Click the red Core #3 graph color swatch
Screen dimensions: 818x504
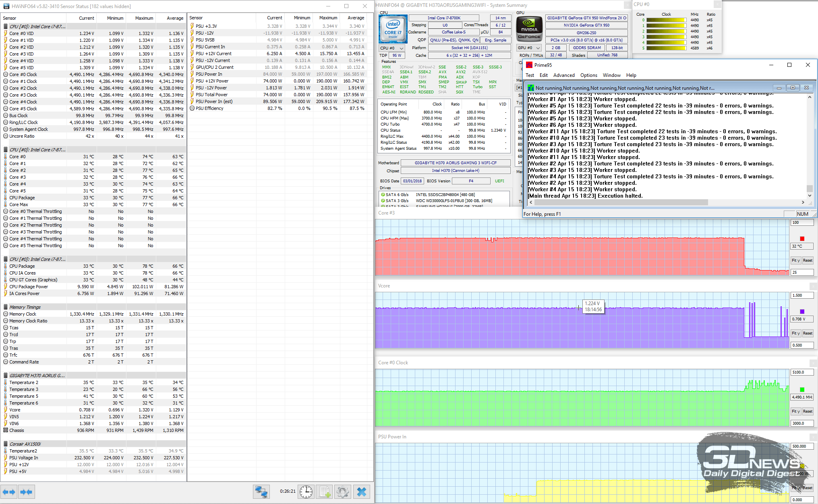(802, 239)
